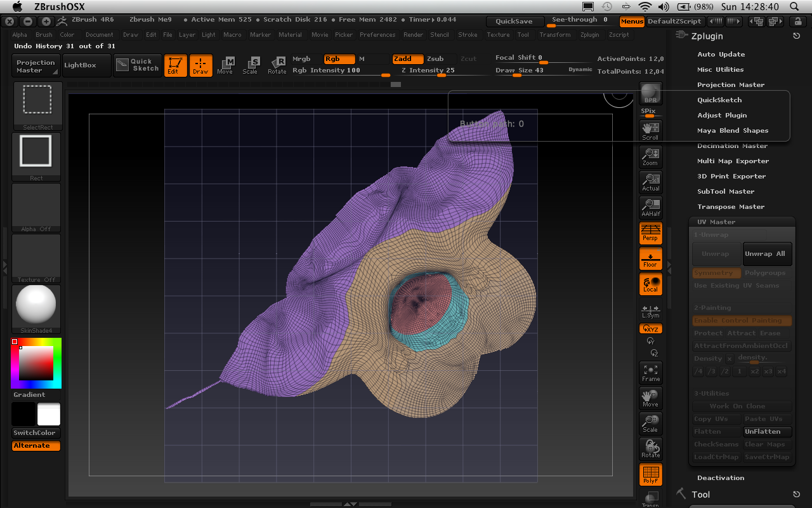812x508 pixels.
Task: Expand the Tool palette
Action: [x=700, y=495]
